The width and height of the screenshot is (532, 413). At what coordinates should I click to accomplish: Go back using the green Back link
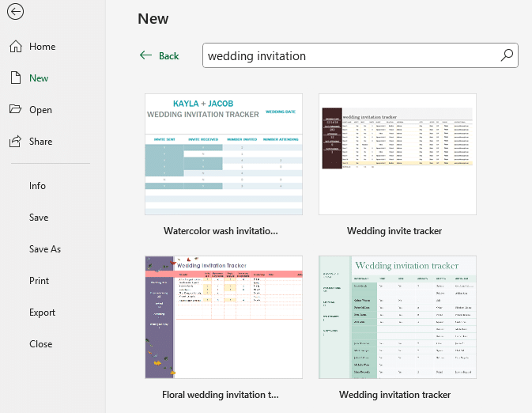[159, 56]
